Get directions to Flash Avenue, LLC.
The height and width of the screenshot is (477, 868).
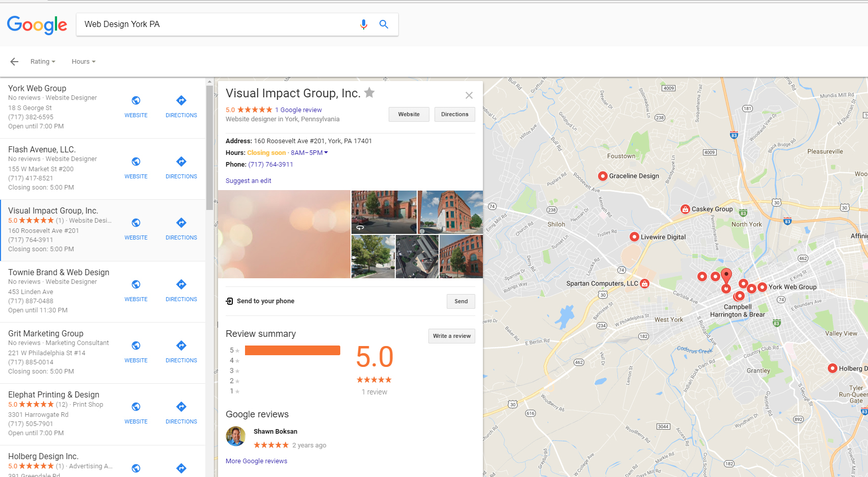(181, 162)
